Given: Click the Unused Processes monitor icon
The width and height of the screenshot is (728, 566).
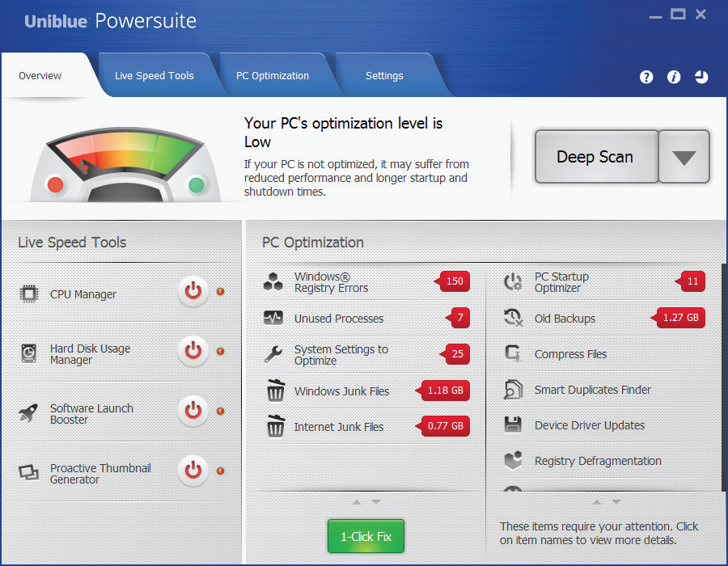Looking at the screenshot, I should 273,319.
